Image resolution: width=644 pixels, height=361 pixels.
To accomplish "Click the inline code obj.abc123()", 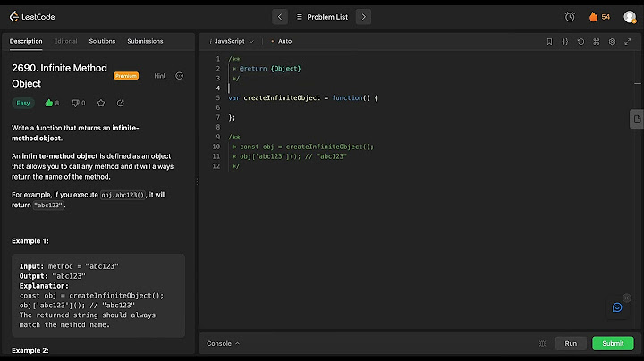I will (123, 195).
